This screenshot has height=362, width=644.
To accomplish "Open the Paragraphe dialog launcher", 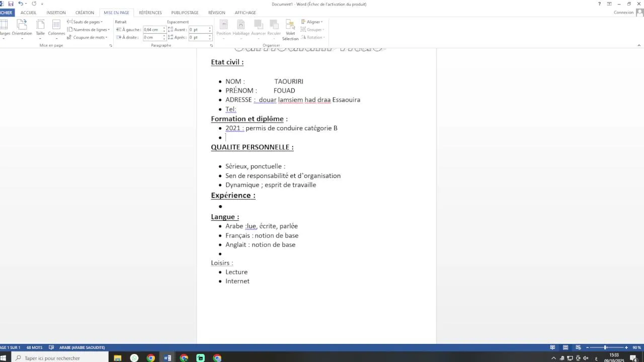I will pyautogui.click(x=211, y=45).
